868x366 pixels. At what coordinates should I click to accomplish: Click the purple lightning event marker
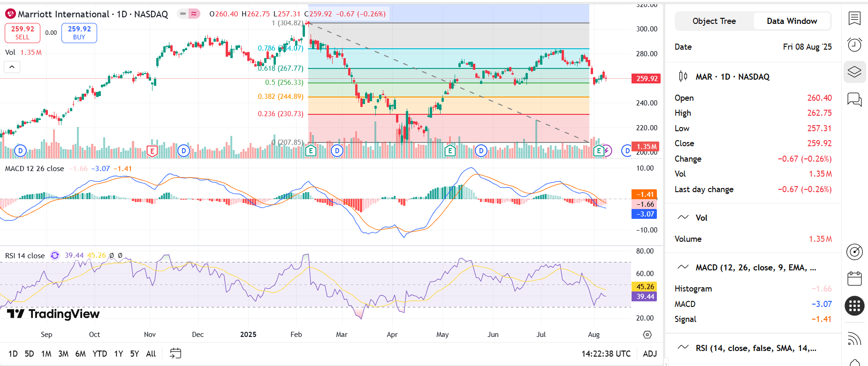coord(607,150)
